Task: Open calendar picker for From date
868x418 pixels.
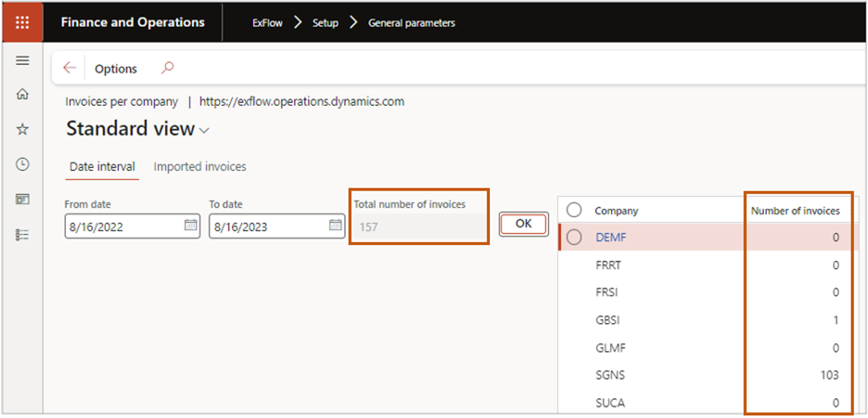Action: click(190, 225)
